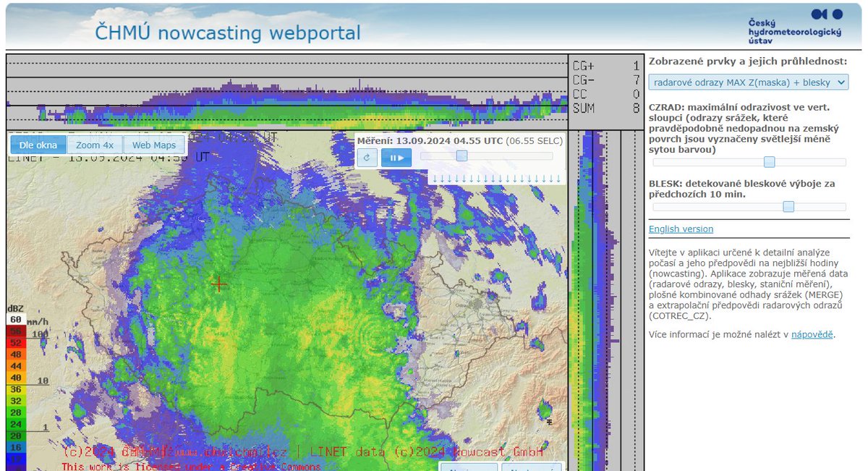
Task: Toggle the pause/play animation button
Action: click(396, 157)
